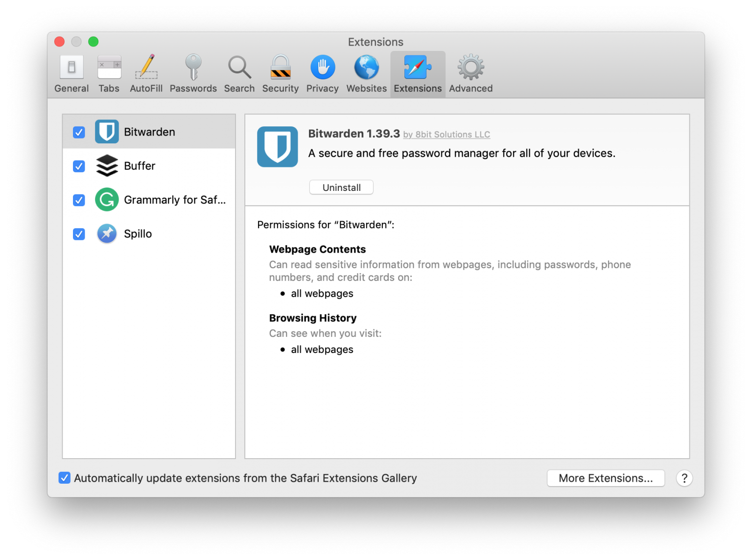Image resolution: width=752 pixels, height=560 pixels.
Task: Open More Extensions gallery
Action: point(606,478)
